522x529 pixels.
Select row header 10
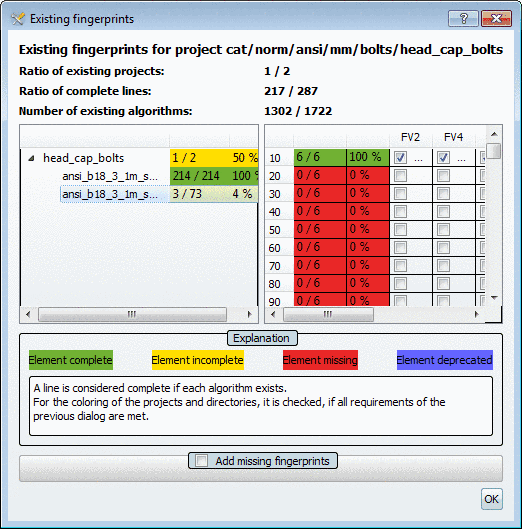point(279,158)
